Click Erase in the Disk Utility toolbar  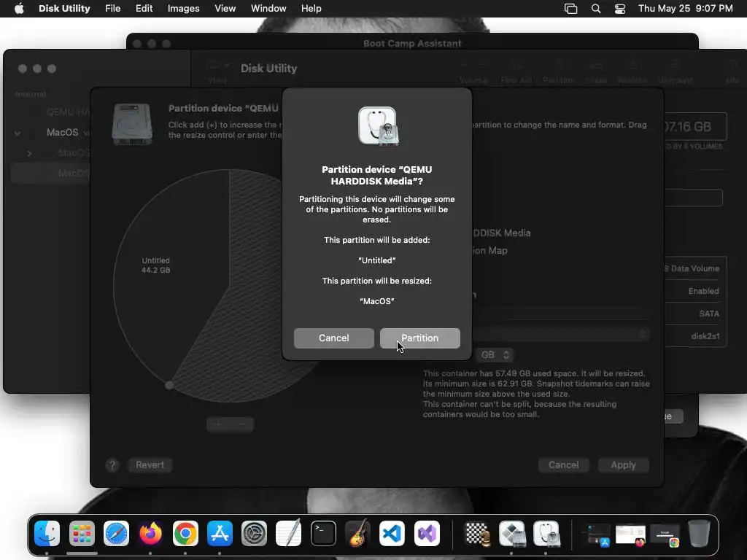[x=596, y=71]
